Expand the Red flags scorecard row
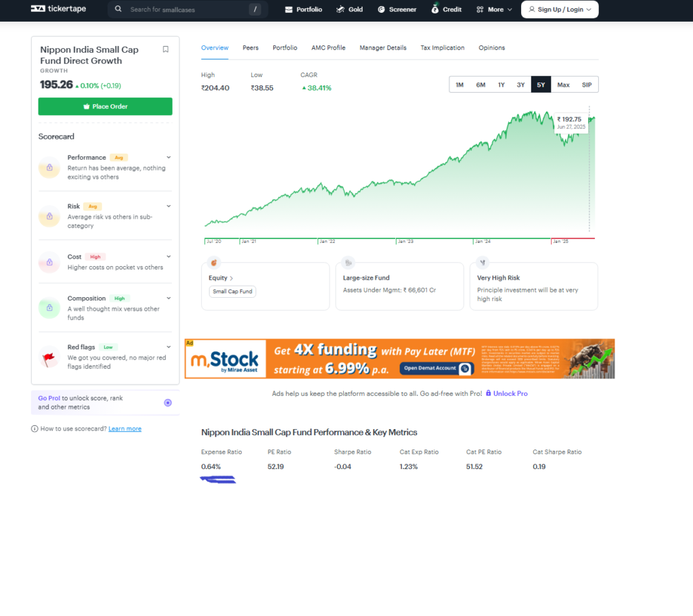Screen dimensions: 693x616 pyautogui.click(x=169, y=347)
